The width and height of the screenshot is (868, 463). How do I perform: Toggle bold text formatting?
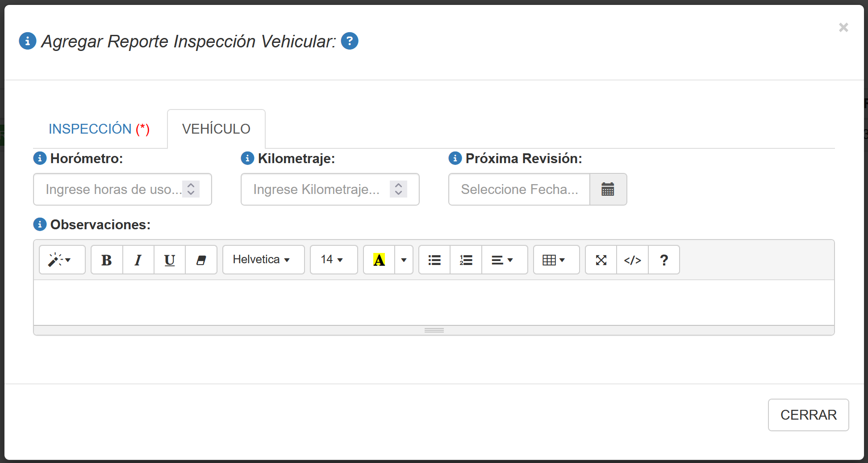point(107,260)
